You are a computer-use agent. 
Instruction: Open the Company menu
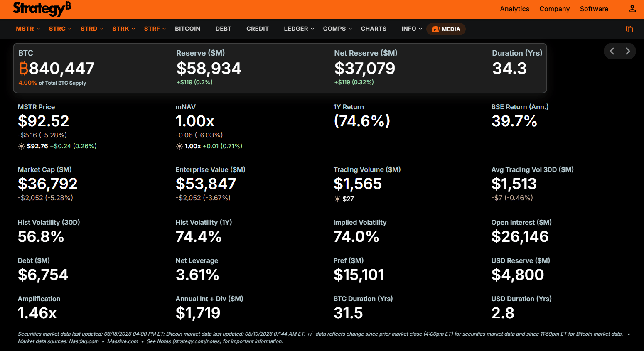554,9
